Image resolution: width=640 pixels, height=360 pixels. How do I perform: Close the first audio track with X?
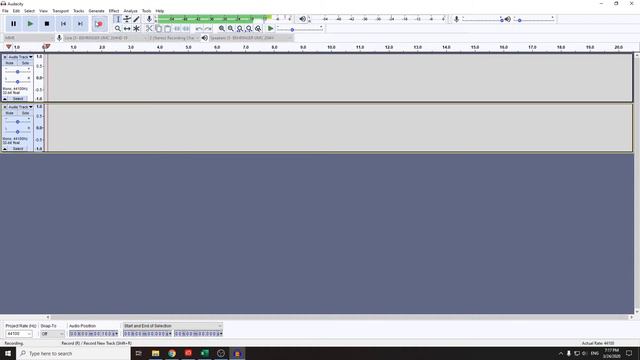(5, 57)
